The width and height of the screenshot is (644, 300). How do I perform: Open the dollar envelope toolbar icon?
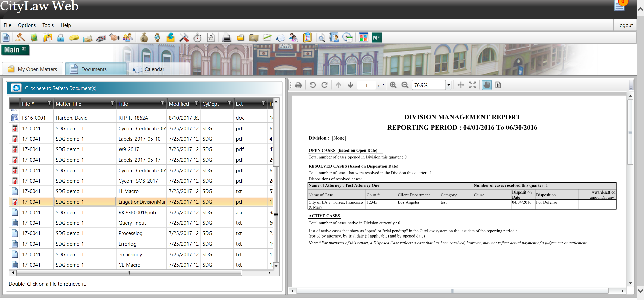coord(170,37)
